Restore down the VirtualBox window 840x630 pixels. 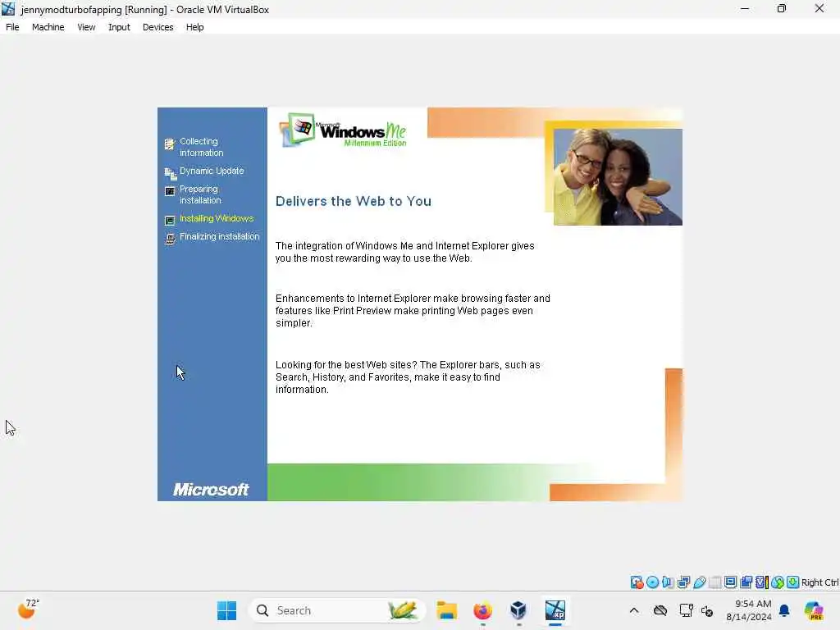click(x=782, y=8)
